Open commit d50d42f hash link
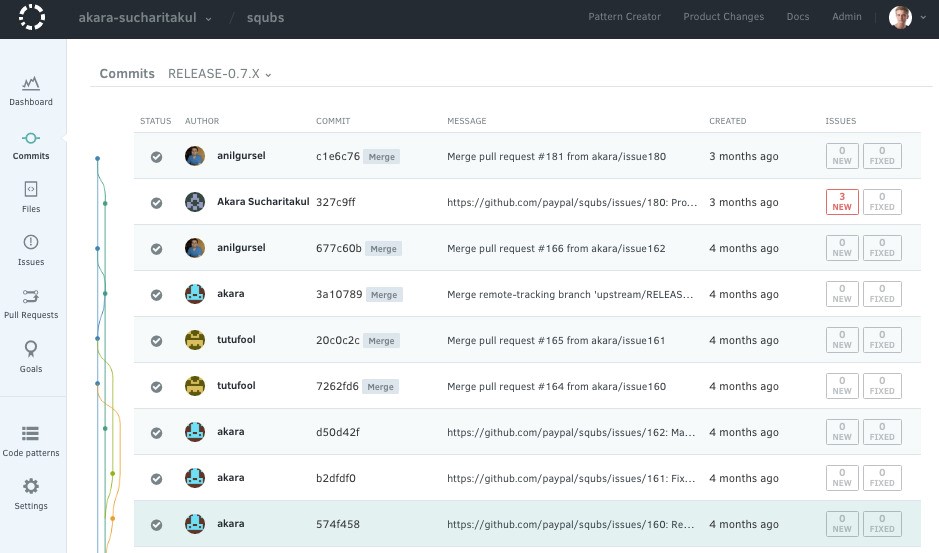The height and width of the screenshot is (553, 939). (x=337, y=433)
